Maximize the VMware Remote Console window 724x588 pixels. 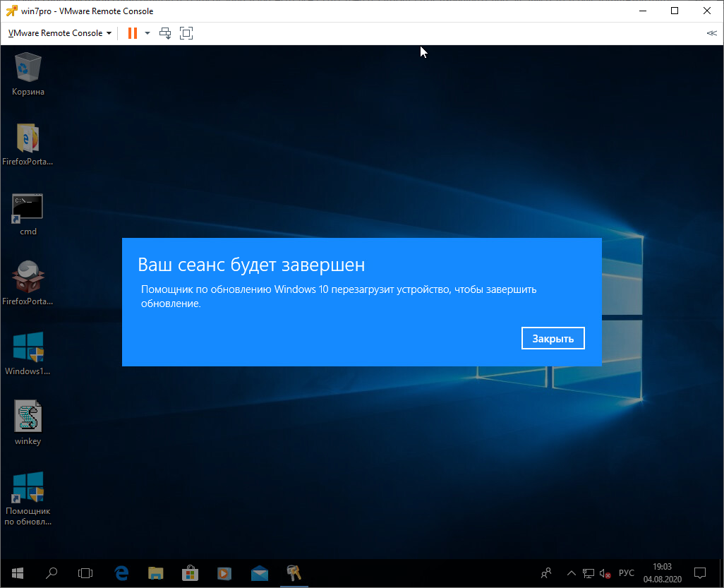675,11
